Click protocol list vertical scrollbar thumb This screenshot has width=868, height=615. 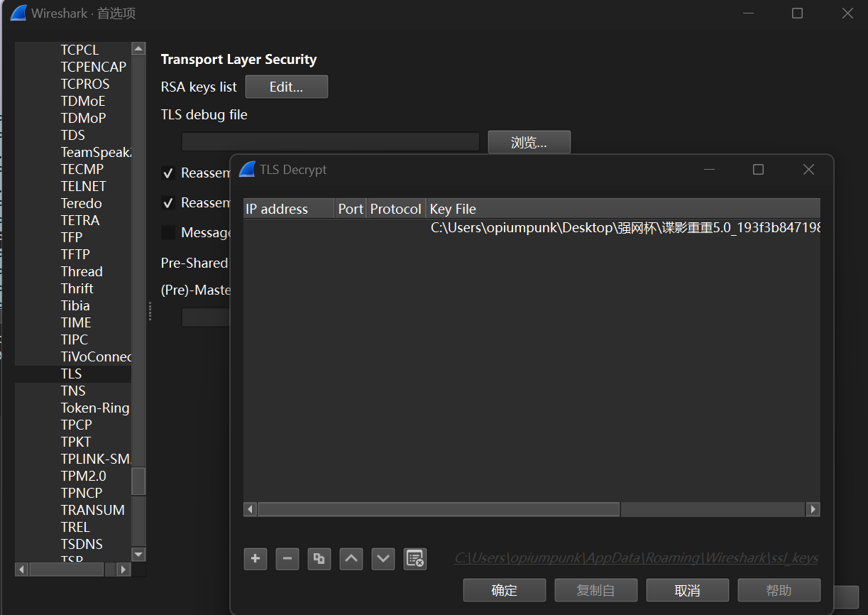click(x=138, y=481)
